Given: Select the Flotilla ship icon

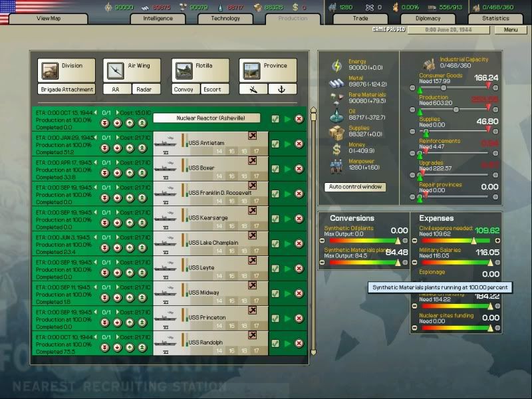Looking at the screenshot, I should click(184, 70).
